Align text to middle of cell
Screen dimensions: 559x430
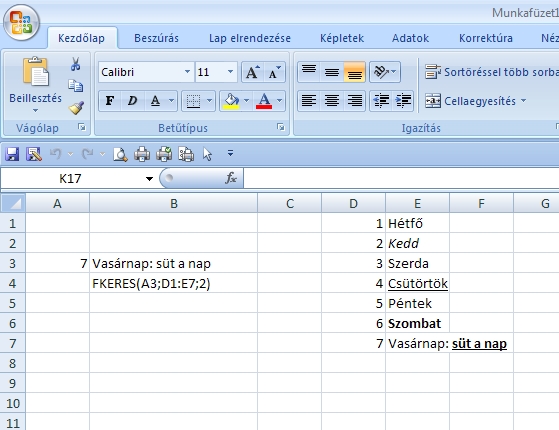tap(332, 72)
